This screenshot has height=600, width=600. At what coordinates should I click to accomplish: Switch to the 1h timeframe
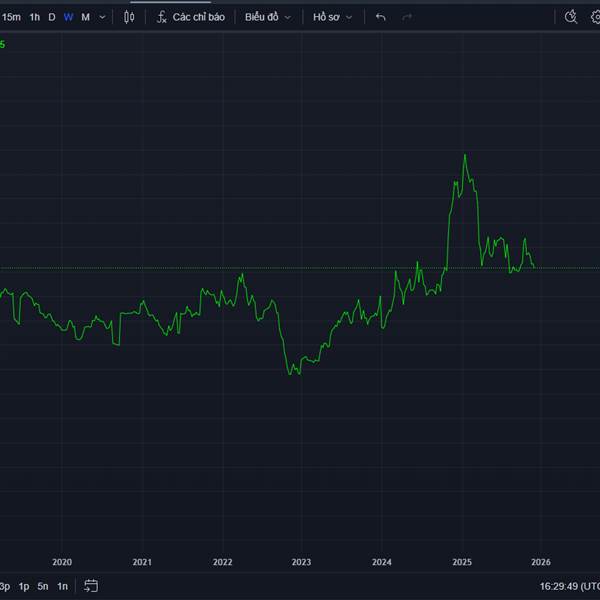(x=35, y=17)
